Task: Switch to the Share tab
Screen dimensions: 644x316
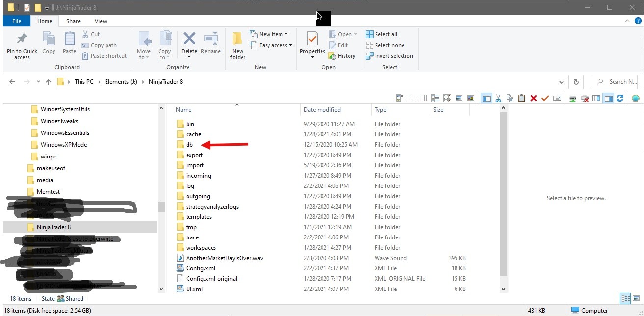Action: coord(73,21)
